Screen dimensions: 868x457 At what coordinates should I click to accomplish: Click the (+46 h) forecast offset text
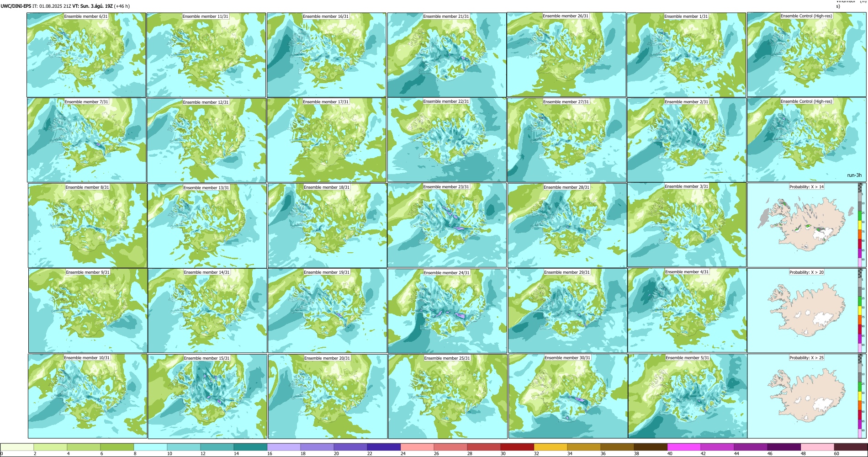[122, 6]
